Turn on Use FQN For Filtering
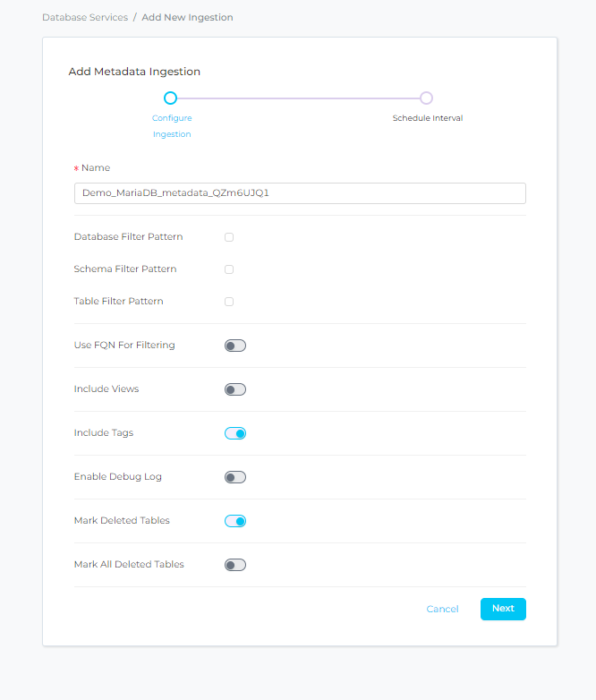596x700 pixels. [235, 346]
